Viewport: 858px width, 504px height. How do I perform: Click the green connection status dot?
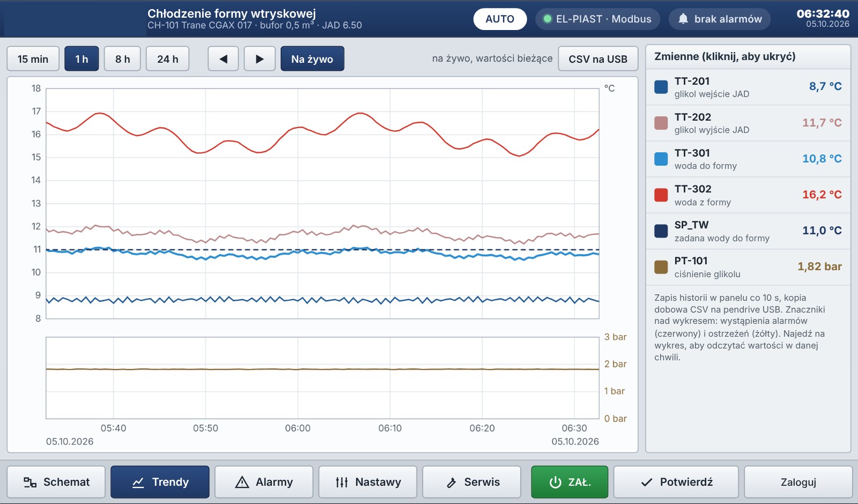point(548,19)
